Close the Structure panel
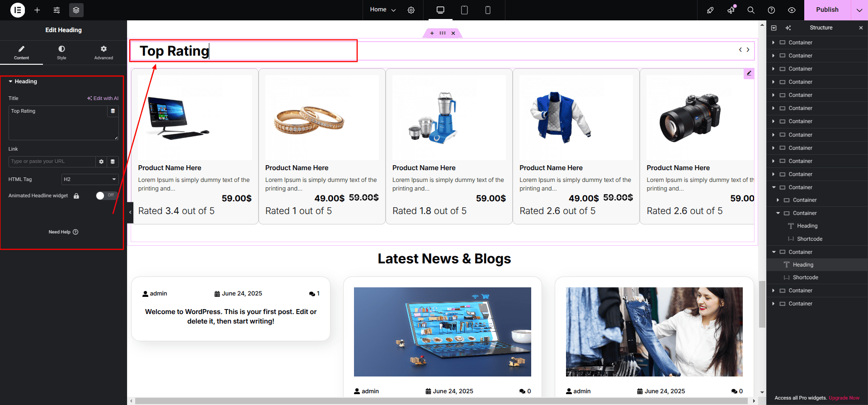Viewport: 868px width, 405px height. pyautogui.click(x=861, y=28)
